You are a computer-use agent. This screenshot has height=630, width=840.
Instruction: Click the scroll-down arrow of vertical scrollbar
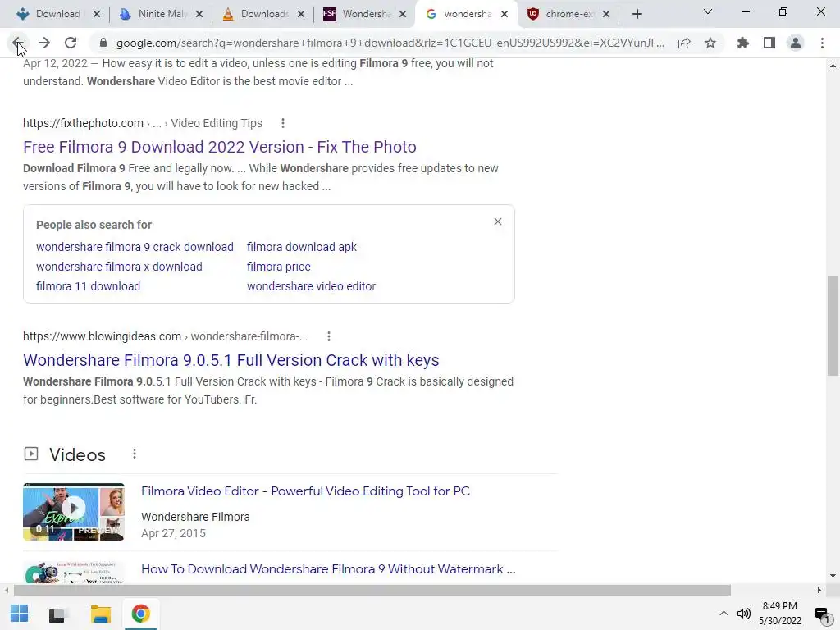pos(833,576)
